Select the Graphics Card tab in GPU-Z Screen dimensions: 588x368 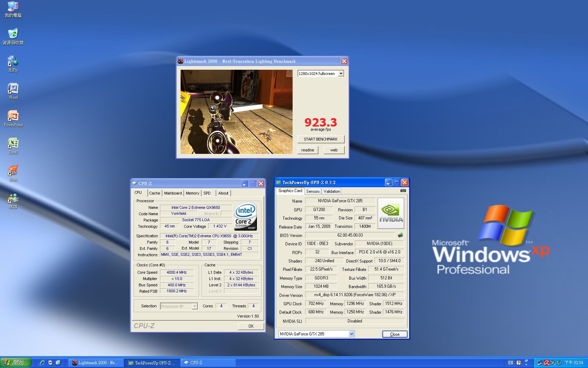(x=290, y=191)
